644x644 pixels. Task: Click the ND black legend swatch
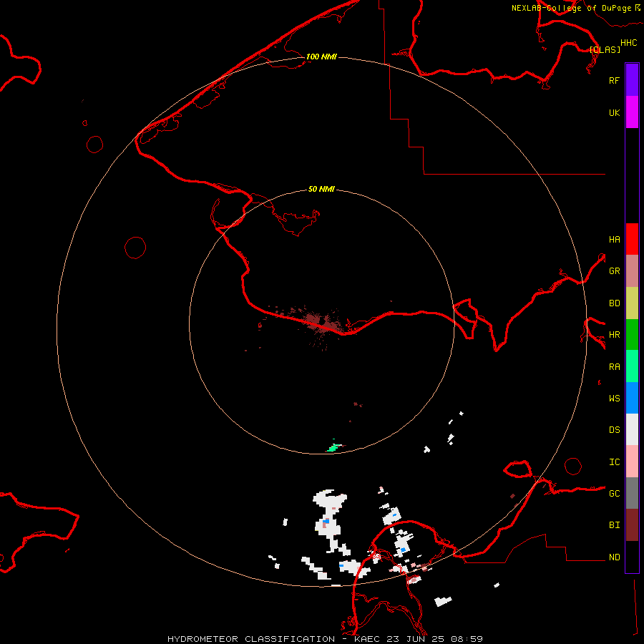(632, 557)
